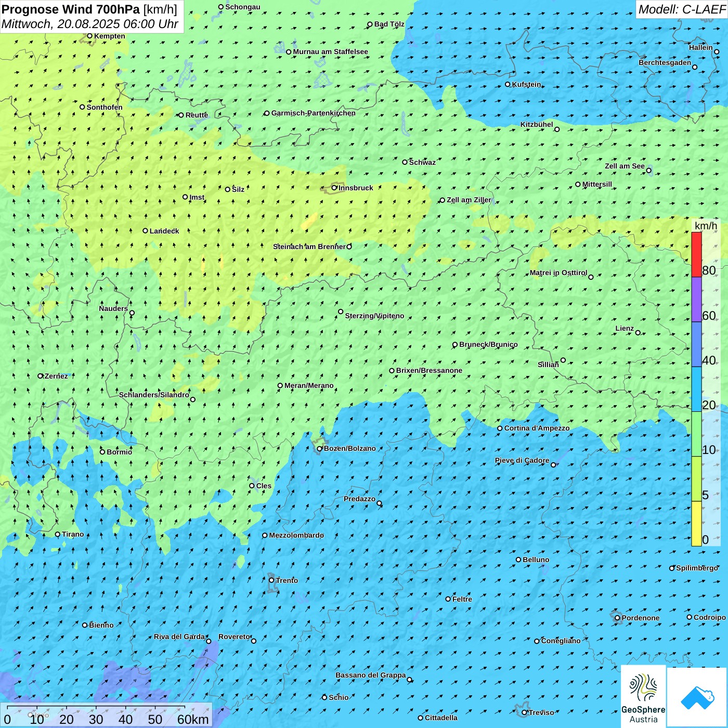Click the purple 60 km/h legend segment
The height and width of the screenshot is (728, 728).
point(696,300)
